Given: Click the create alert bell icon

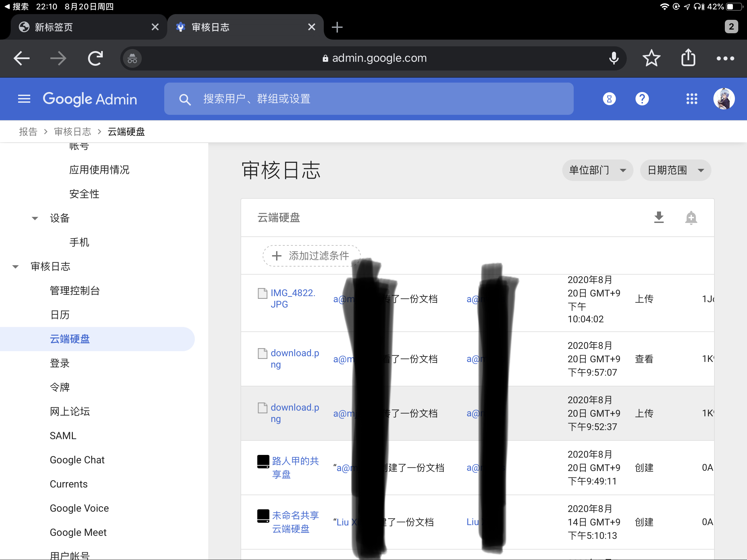Looking at the screenshot, I should [691, 217].
